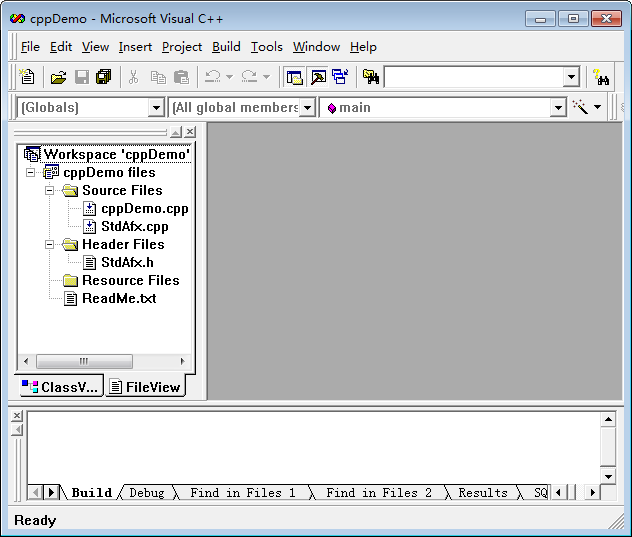The image size is (632, 537).
Task: Open the Undo history dropdown arrow
Action: click(229, 77)
